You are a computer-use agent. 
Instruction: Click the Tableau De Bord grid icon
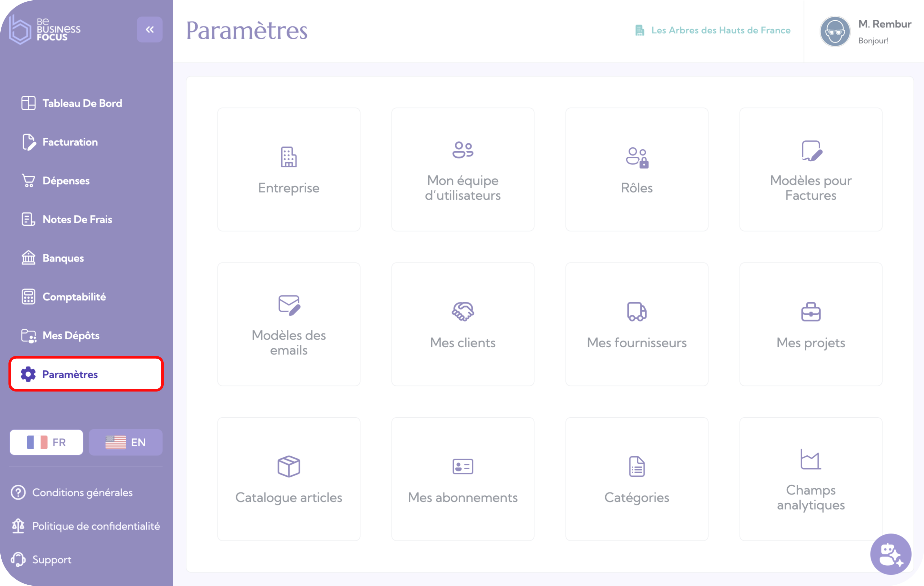click(x=28, y=103)
